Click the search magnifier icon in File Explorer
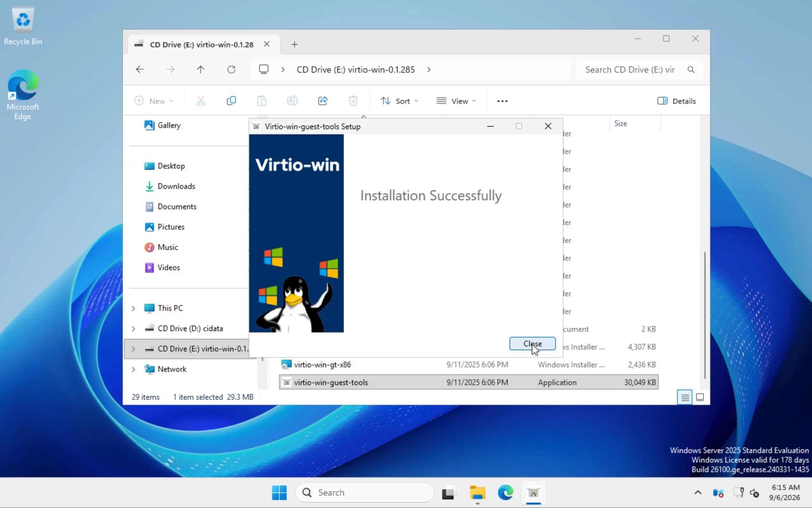Viewport: 812px width, 508px height. pyautogui.click(x=691, y=70)
